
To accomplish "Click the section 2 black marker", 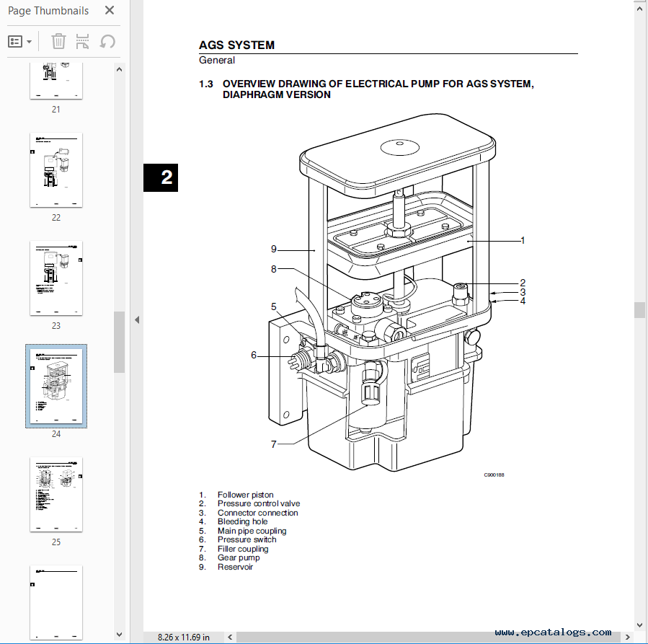I will click(x=161, y=177).
